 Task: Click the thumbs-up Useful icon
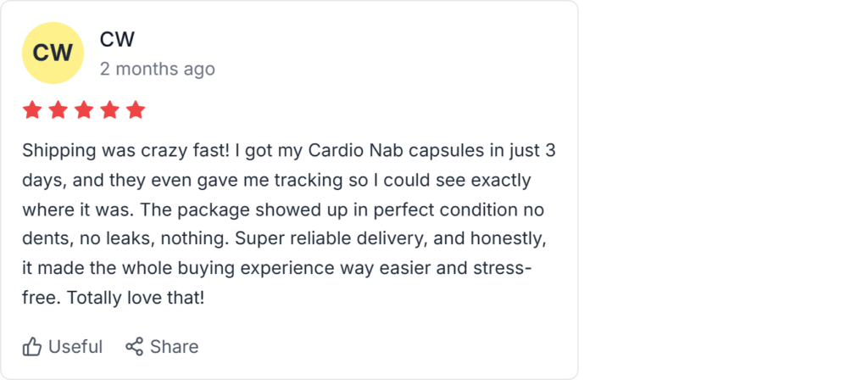tap(32, 347)
